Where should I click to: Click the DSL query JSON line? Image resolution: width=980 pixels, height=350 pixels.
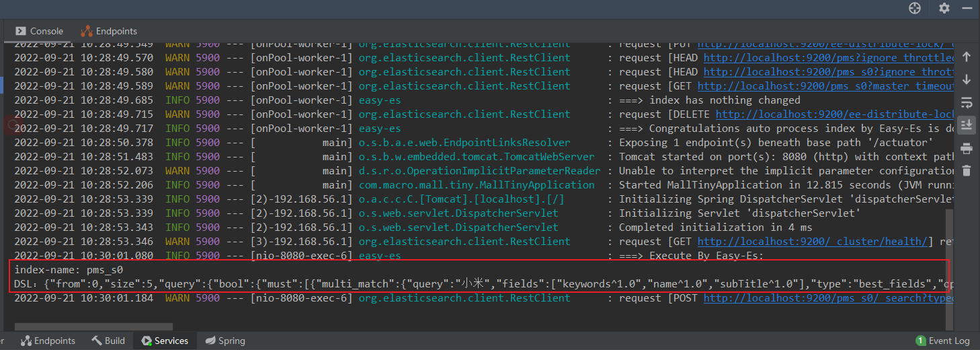[x=480, y=284]
